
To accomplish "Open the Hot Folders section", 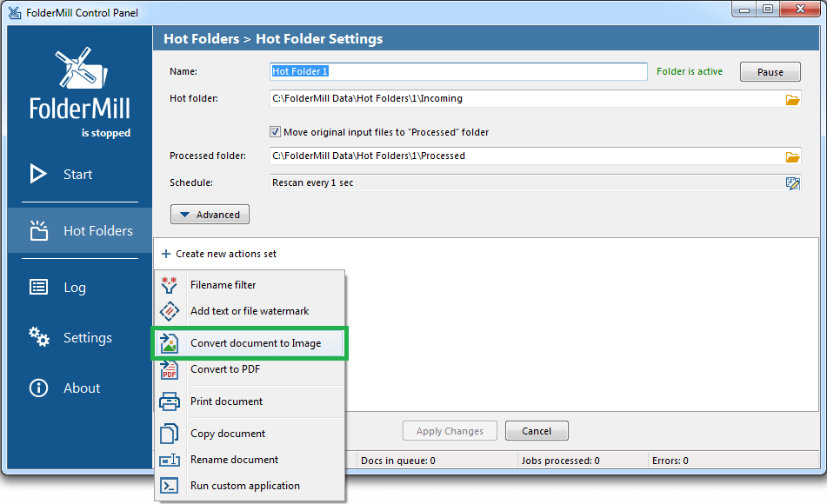I will 80,230.
